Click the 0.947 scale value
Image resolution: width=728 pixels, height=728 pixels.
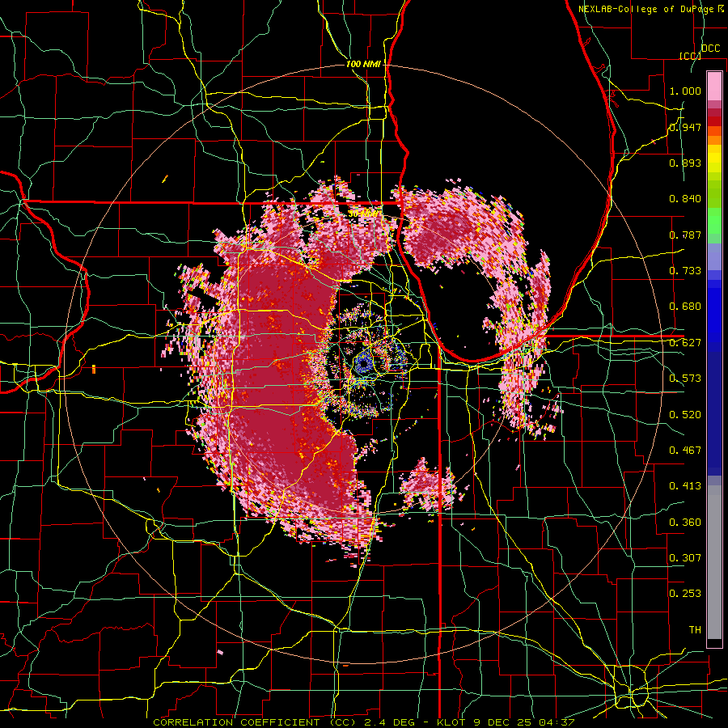point(685,127)
